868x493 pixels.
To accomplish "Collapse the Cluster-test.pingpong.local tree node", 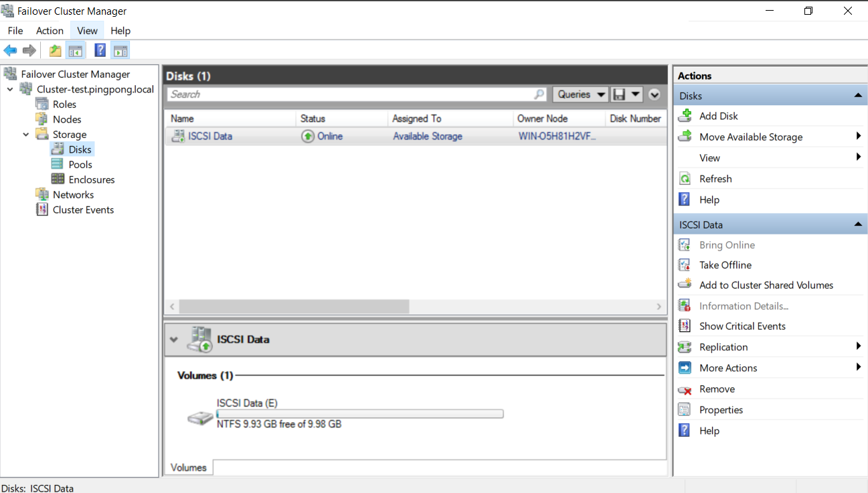I will click(x=10, y=89).
